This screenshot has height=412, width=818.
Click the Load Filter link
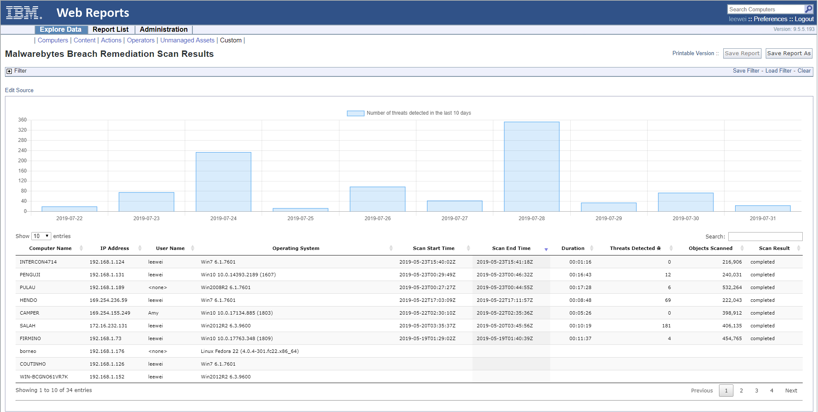click(x=778, y=71)
